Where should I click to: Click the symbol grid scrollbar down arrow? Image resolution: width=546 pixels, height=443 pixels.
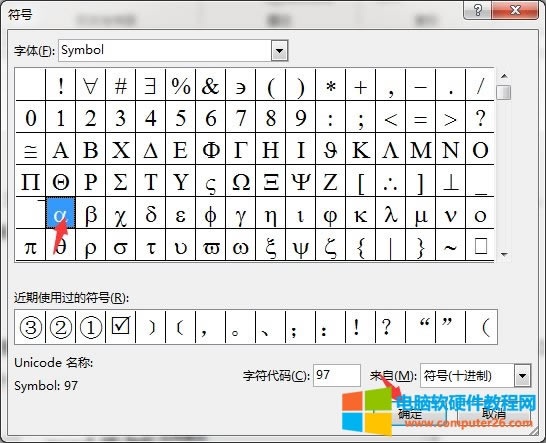504,255
